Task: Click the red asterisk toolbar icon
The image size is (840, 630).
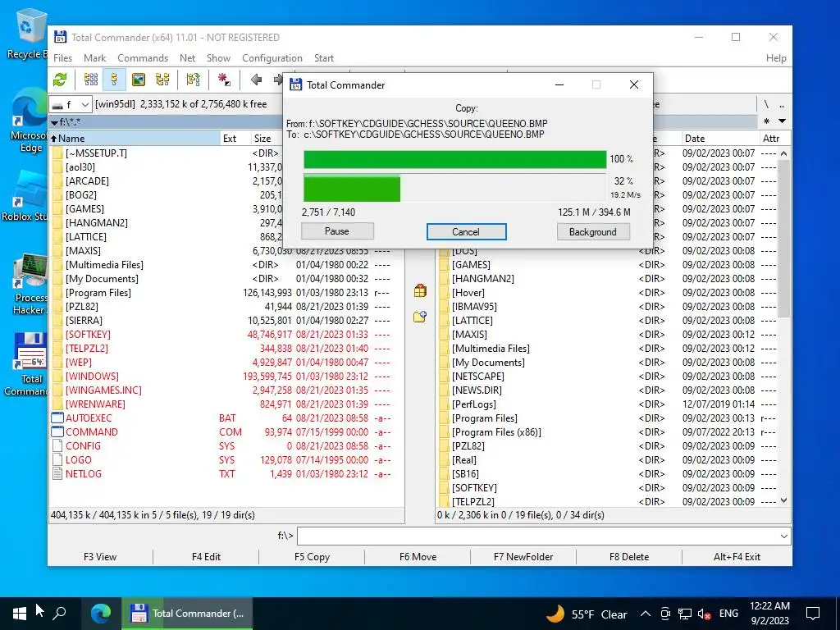Action: coord(224,80)
